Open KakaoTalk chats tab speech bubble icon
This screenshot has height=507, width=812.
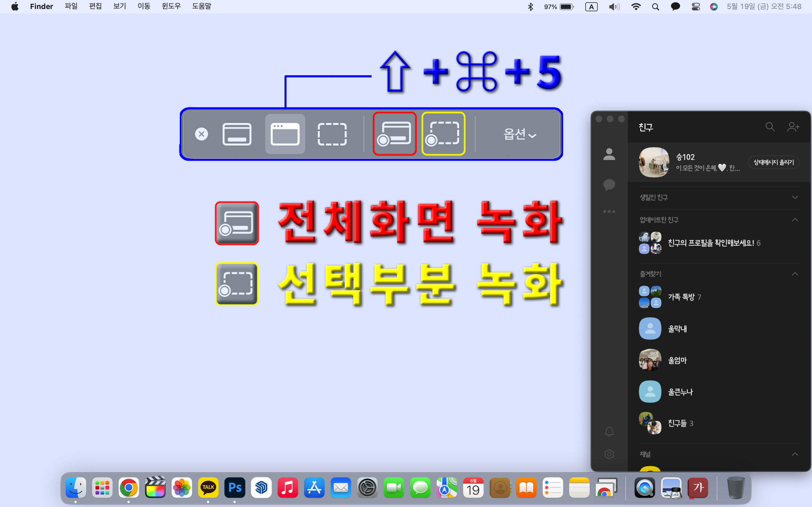point(609,184)
